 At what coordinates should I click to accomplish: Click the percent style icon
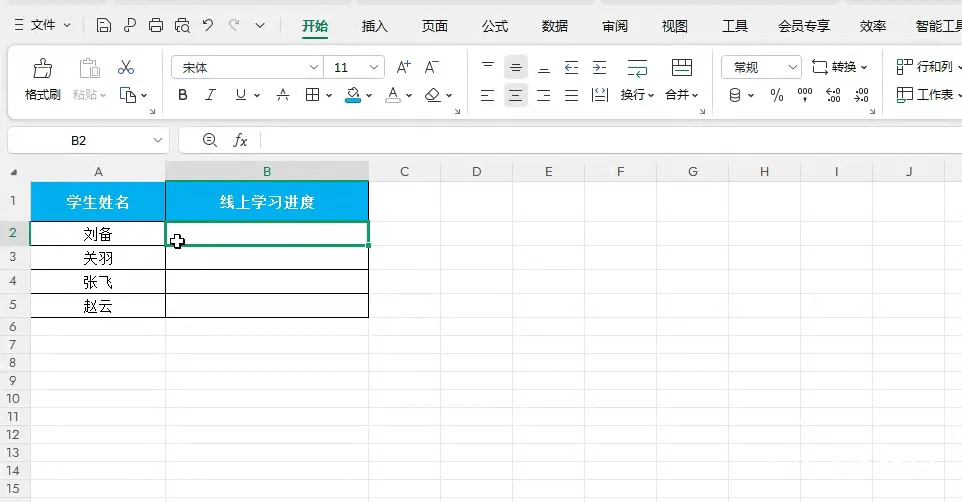tap(777, 95)
